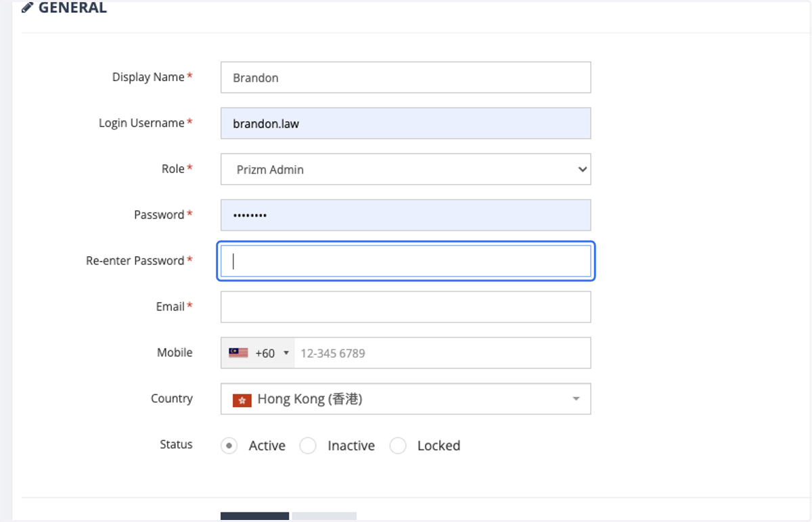
Task: Click the Malaysia flag in Mobile field
Action: pos(238,353)
